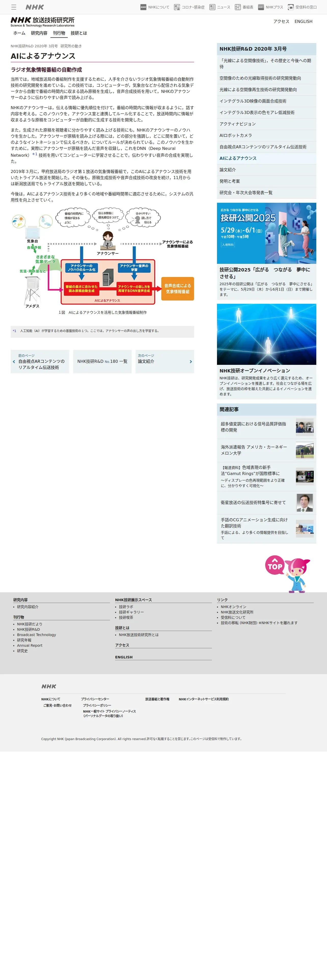The width and height of the screenshot is (327, 980).
Task: Open sidebar AIロボットカメラ
Action: point(266,135)
